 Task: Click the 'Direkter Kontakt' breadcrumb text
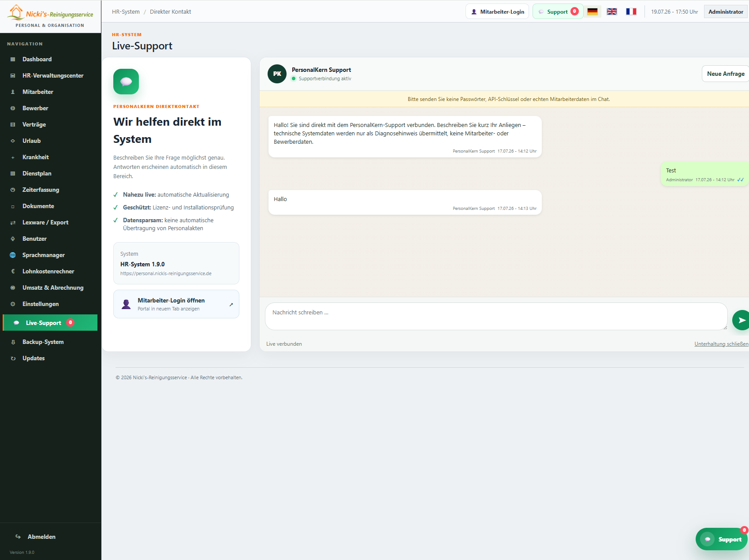[170, 11]
